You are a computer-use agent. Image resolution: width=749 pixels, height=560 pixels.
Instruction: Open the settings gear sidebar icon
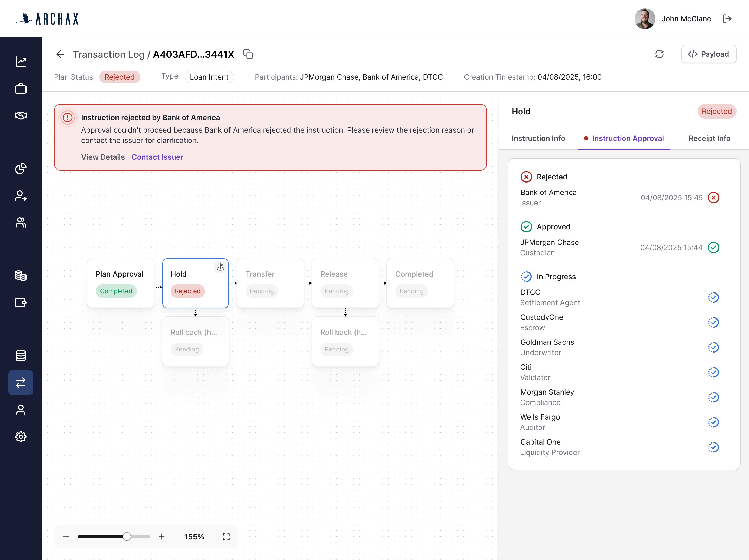coord(21,437)
